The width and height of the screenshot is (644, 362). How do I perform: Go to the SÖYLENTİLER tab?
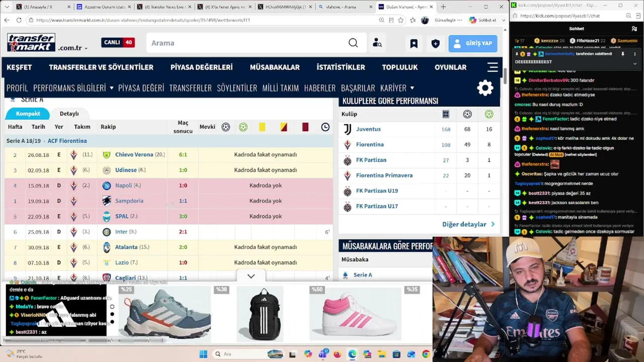pyautogui.click(x=237, y=88)
